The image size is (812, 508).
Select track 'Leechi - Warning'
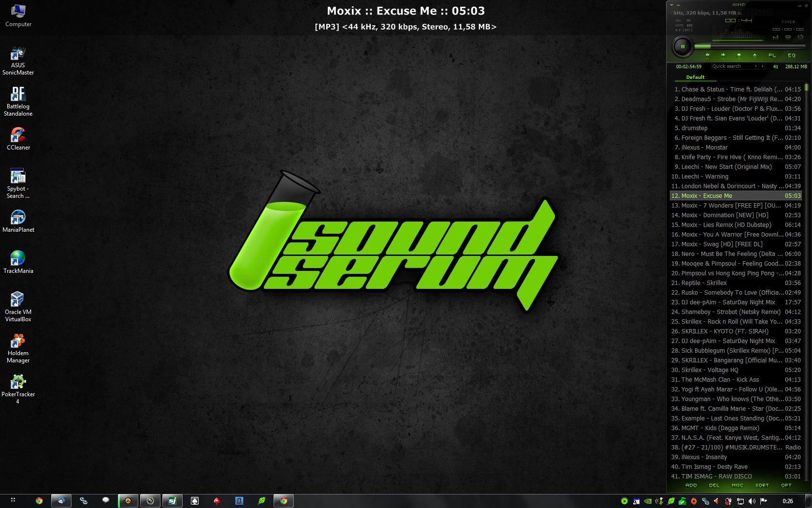[x=736, y=177]
